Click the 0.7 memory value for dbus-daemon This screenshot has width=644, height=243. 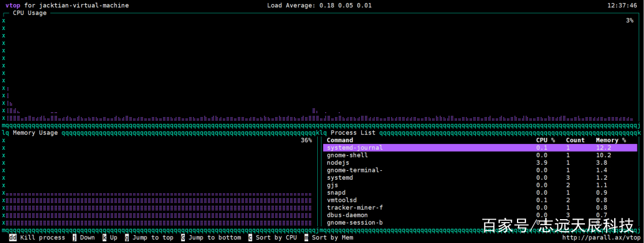(x=602, y=215)
